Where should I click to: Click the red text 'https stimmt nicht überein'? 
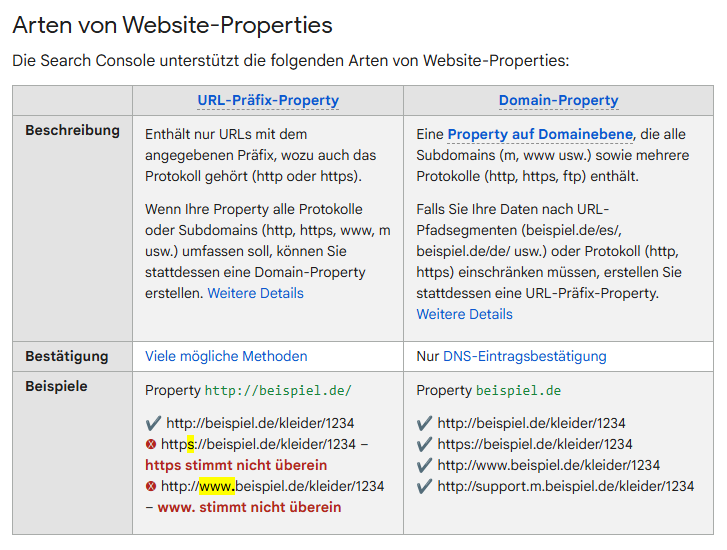click(236, 465)
